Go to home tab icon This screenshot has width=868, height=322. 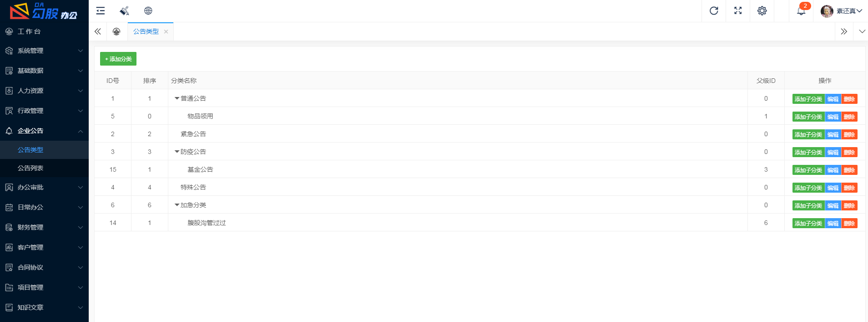[x=116, y=31]
